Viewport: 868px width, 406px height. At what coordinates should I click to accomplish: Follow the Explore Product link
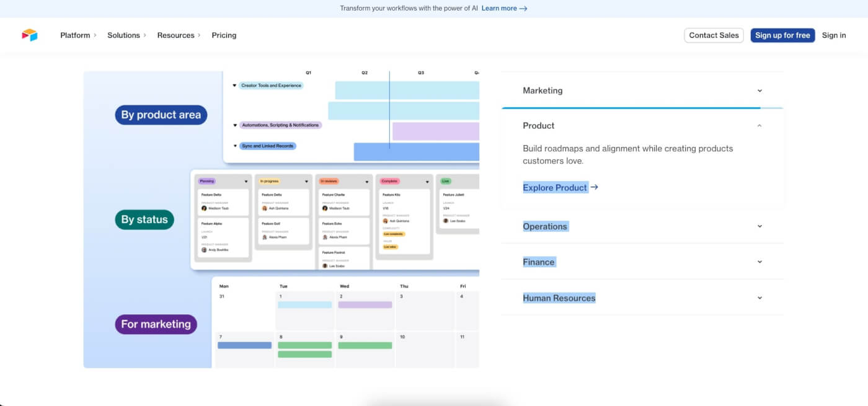[555, 187]
